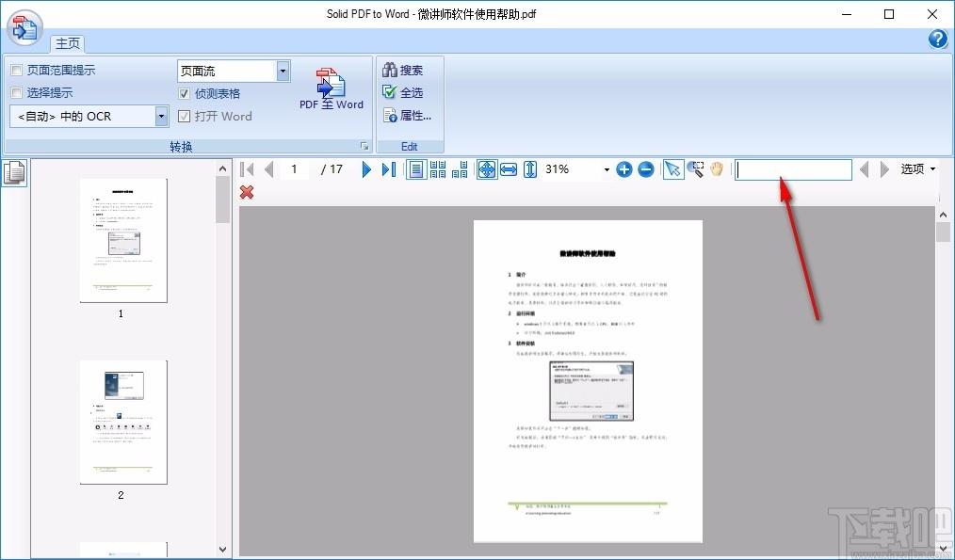Activate the hand pan tool
The image size is (955, 560).
click(x=716, y=169)
